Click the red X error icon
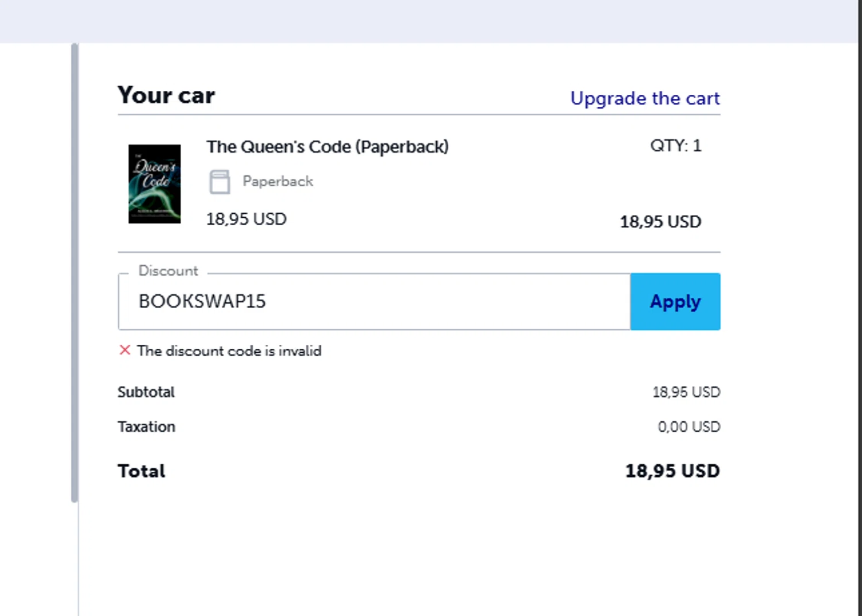The width and height of the screenshot is (862, 616). coord(125,350)
